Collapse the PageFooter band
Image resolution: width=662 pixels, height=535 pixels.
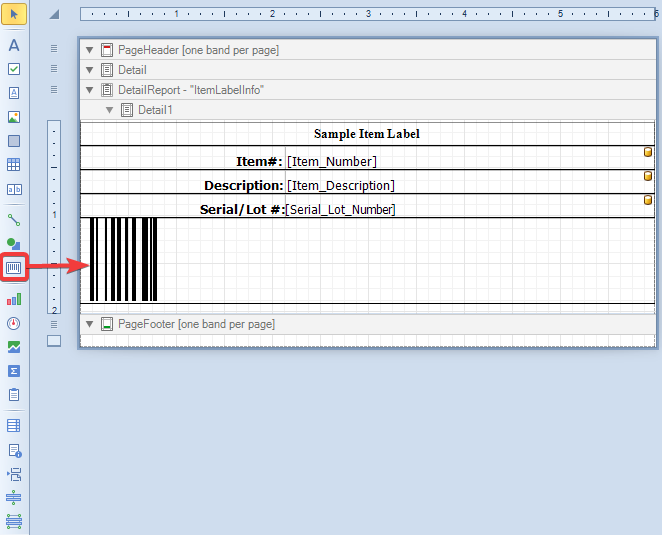(x=89, y=324)
